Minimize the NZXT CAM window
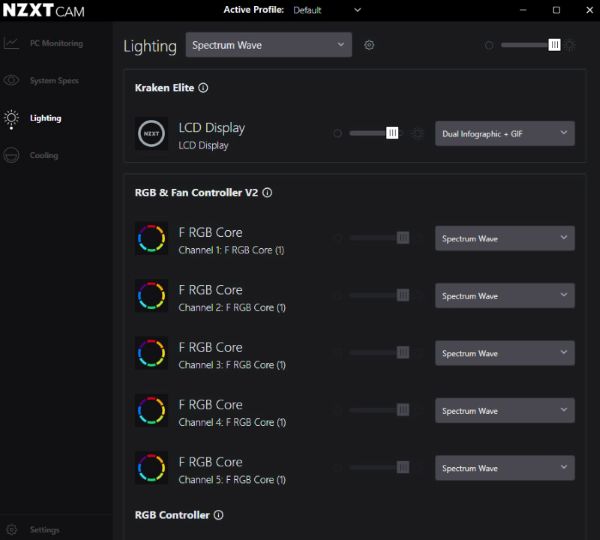The image size is (600, 540). [523, 10]
